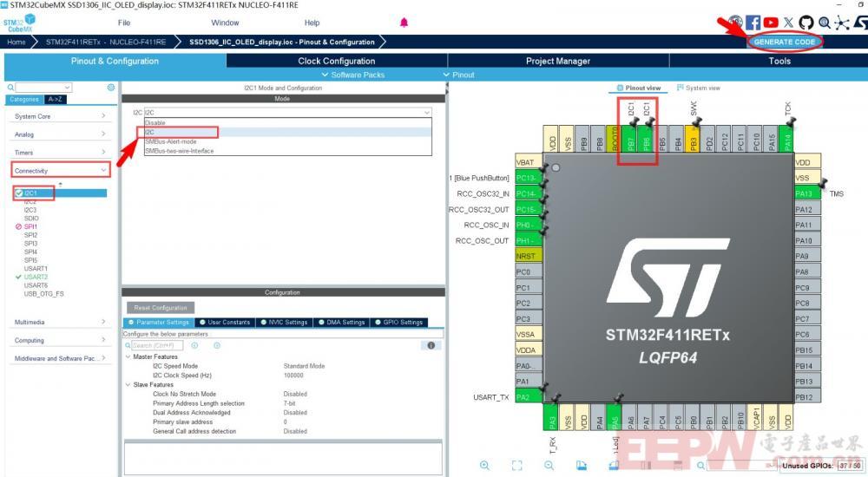Select the green PB6 I2C1 pin
This screenshot has width=868, height=477.
[x=646, y=139]
